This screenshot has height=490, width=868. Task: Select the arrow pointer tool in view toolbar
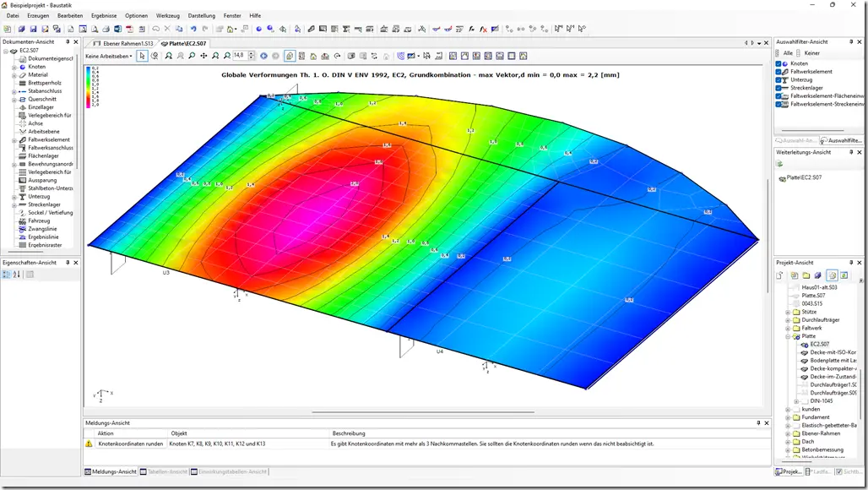pos(142,56)
